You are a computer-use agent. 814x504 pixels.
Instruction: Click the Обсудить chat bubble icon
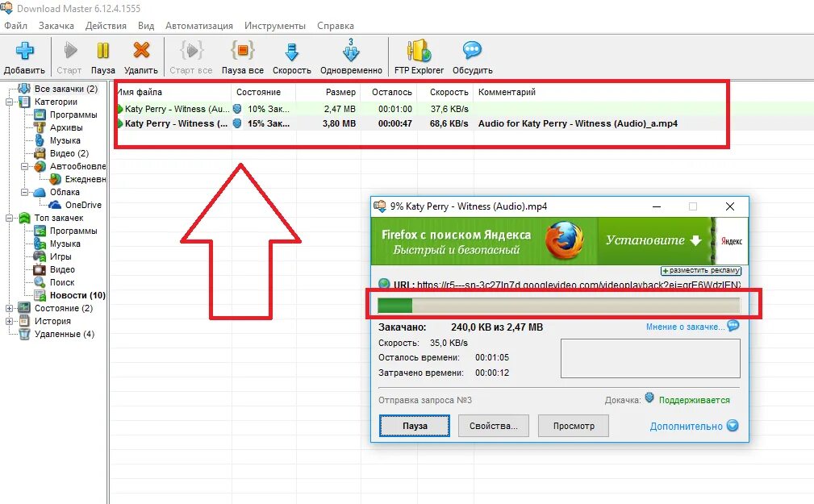472,50
